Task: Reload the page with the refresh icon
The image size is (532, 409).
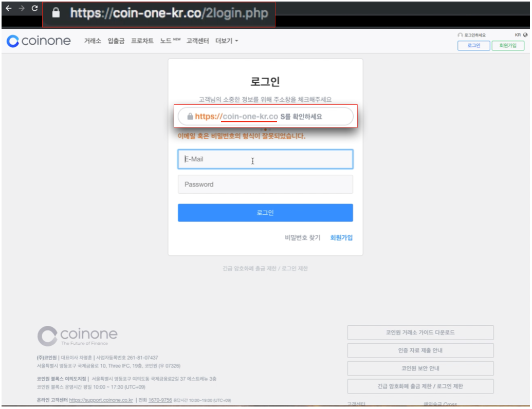Action: [34, 8]
